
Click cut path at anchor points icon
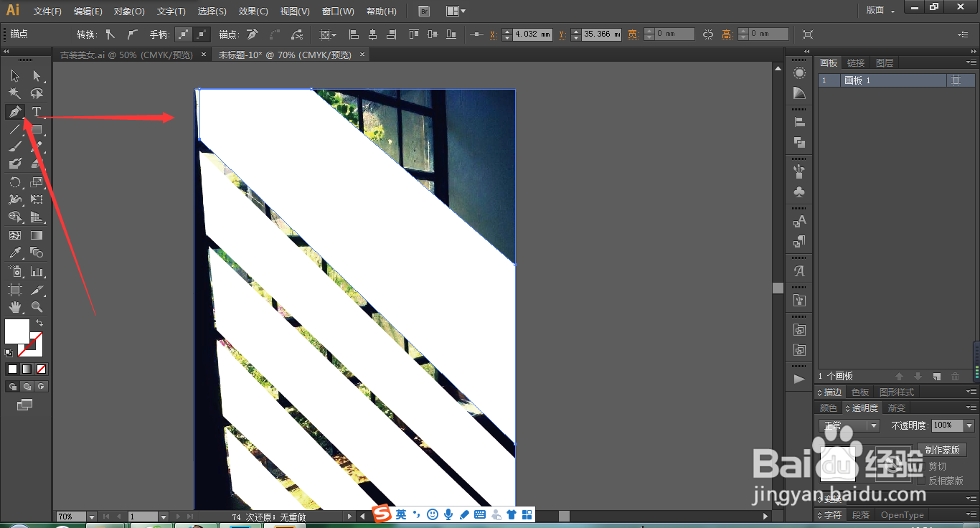point(297,34)
